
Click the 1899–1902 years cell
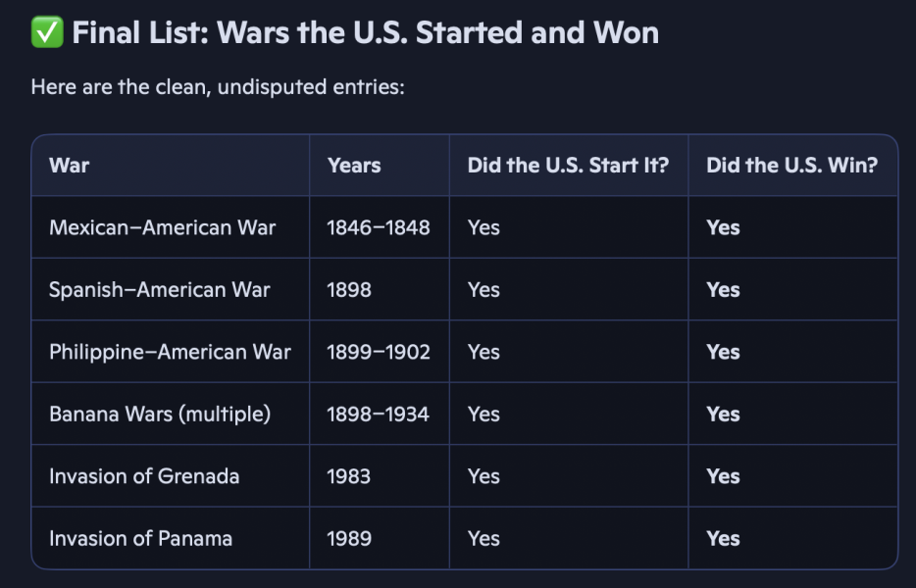pos(379,352)
